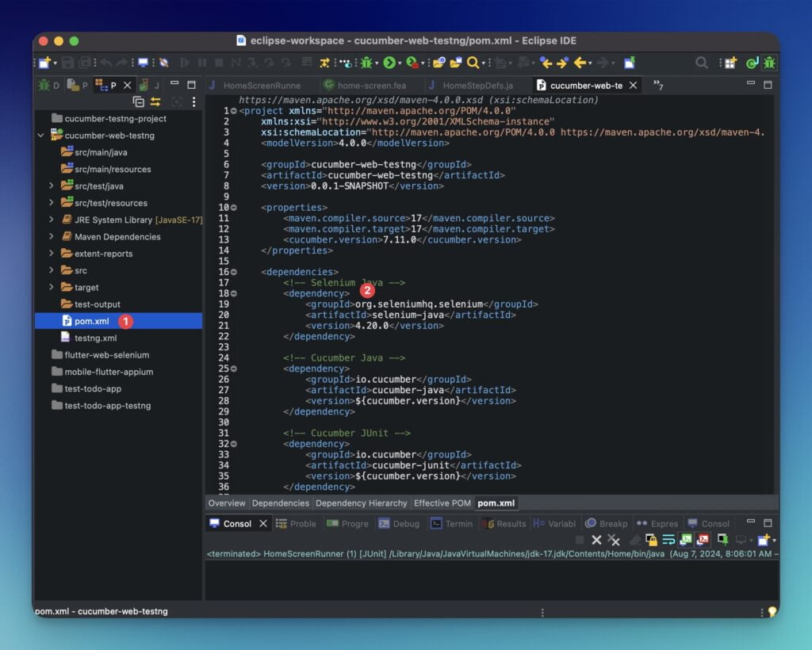This screenshot has width=812, height=650.
Task: Switch to the Problems view tab
Action: point(296,524)
